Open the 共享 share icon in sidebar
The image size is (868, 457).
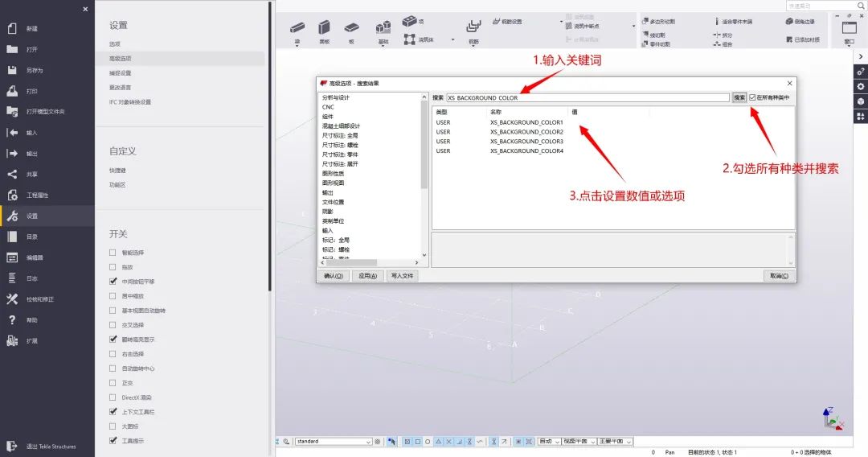pos(12,174)
